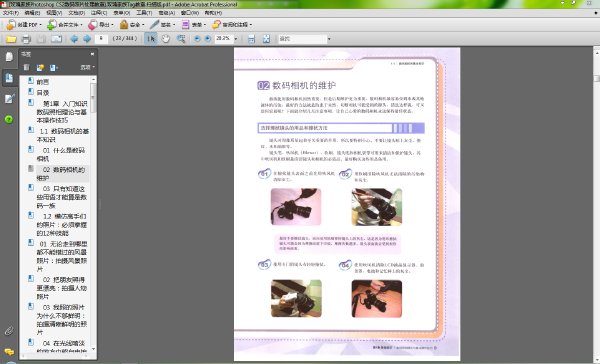Open the 帮助(H) menu
This screenshot has width=600, height=364.
point(212,13)
